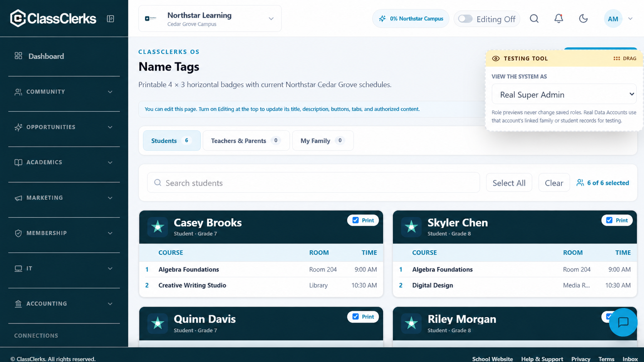Open the user account menu chevron
The image size is (644, 362).
click(x=631, y=18)
